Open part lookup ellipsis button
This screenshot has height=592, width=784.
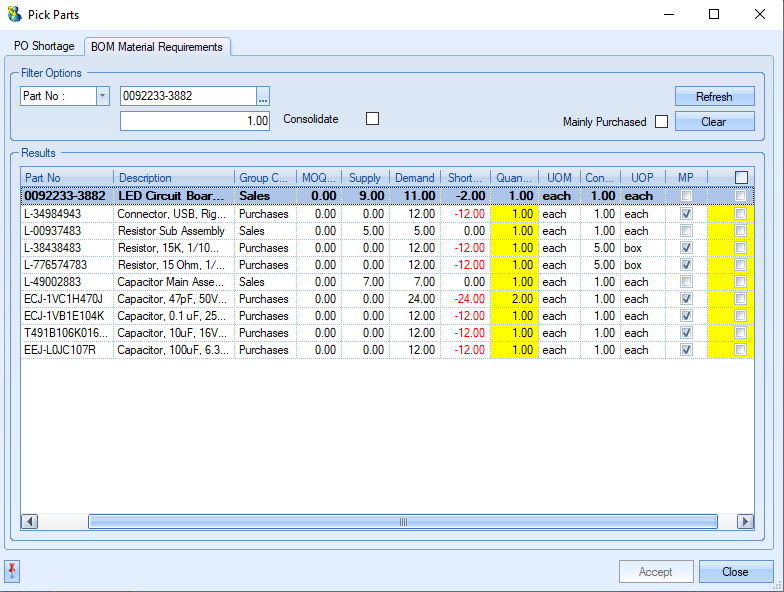pos(263,96)
